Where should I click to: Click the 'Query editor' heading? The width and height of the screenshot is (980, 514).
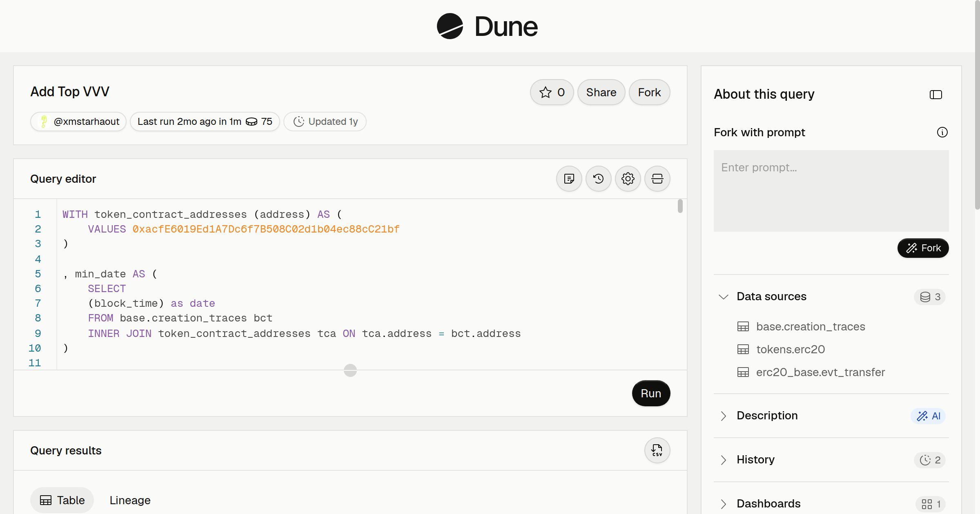click(x=63, y=179)
